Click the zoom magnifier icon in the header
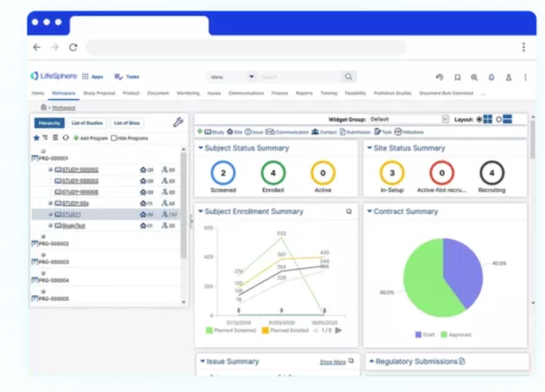The width and height of the screenshot is (545, 392). 474,77
